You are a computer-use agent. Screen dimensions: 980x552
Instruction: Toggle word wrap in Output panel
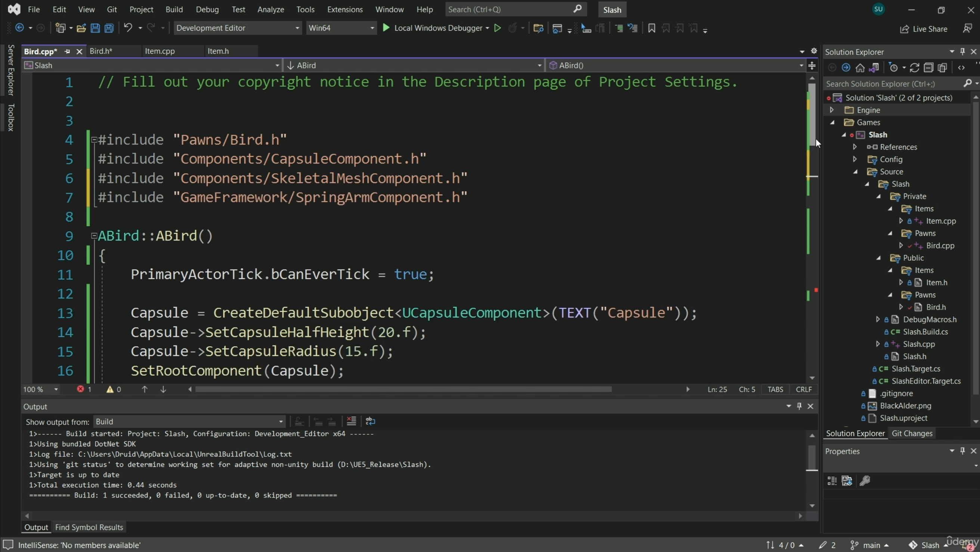(370, 421)
